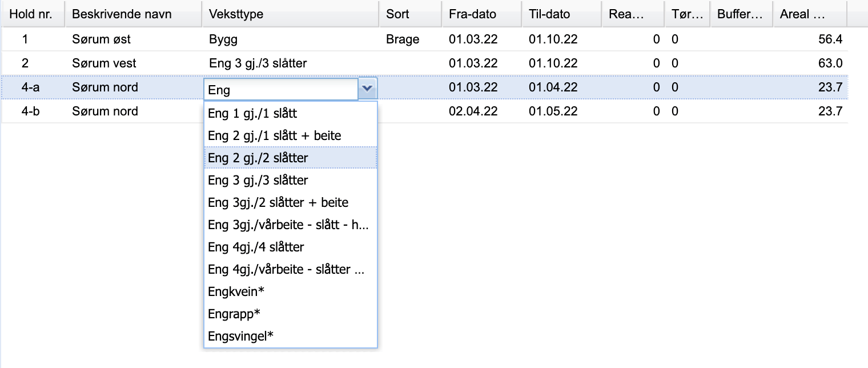The image size is (868, 368).
Task: Select Eng 3gj./vårbeite - slått option
Action: (x=291, y=225)
